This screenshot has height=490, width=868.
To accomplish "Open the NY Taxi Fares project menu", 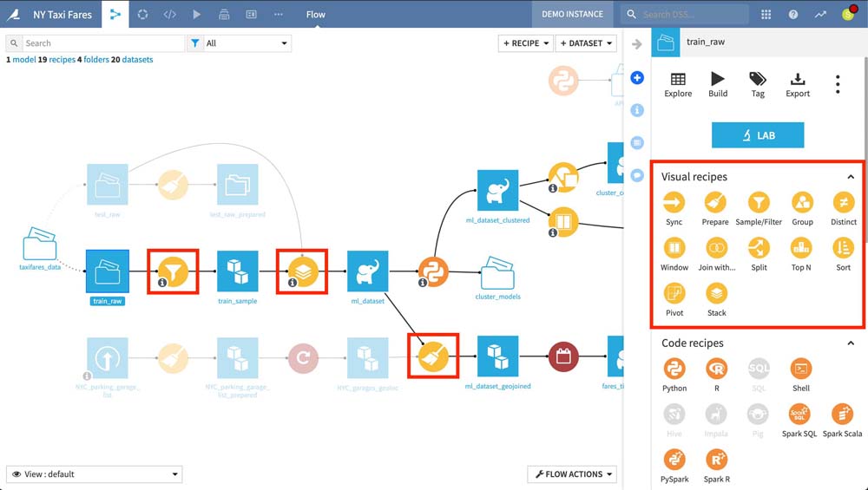I will tap(62, 15).
